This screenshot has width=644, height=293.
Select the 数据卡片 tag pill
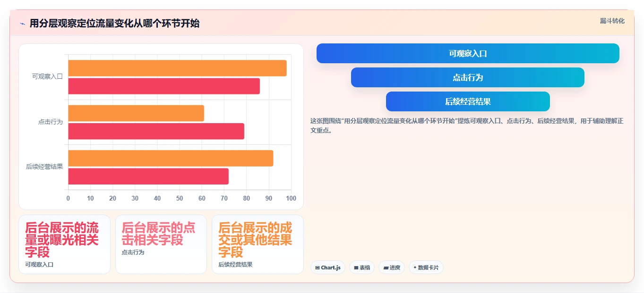point(426,268)
